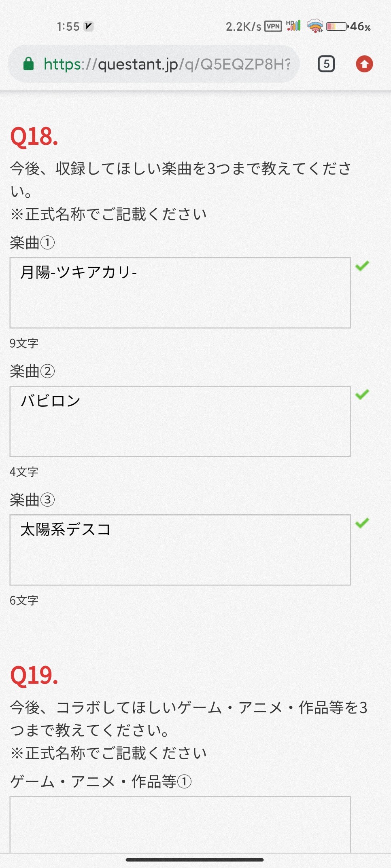Open the tab switcher showing 5 tabs
Image resolution: width=391 pixels, height=868 pixels.
click(x=326, y=64)
